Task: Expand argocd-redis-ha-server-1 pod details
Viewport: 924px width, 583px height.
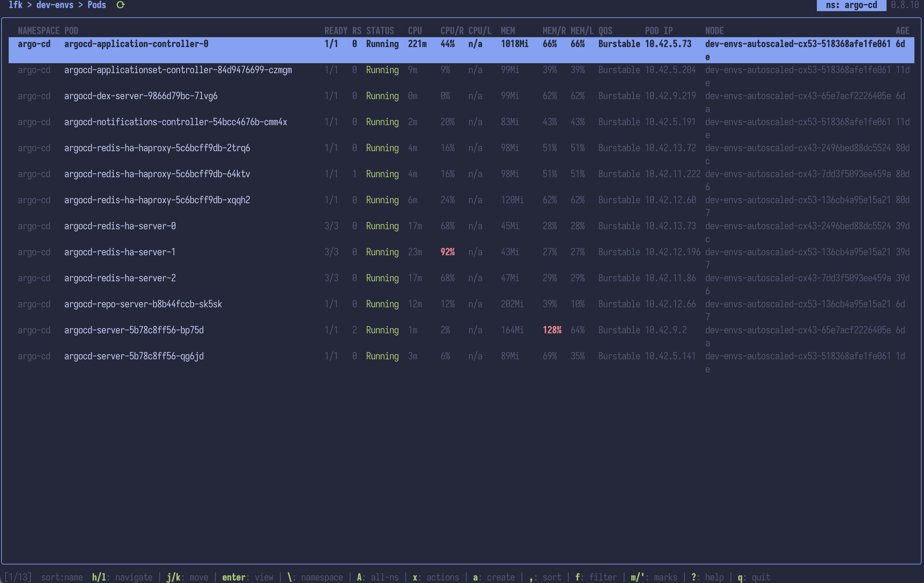Action: (120, 252)
